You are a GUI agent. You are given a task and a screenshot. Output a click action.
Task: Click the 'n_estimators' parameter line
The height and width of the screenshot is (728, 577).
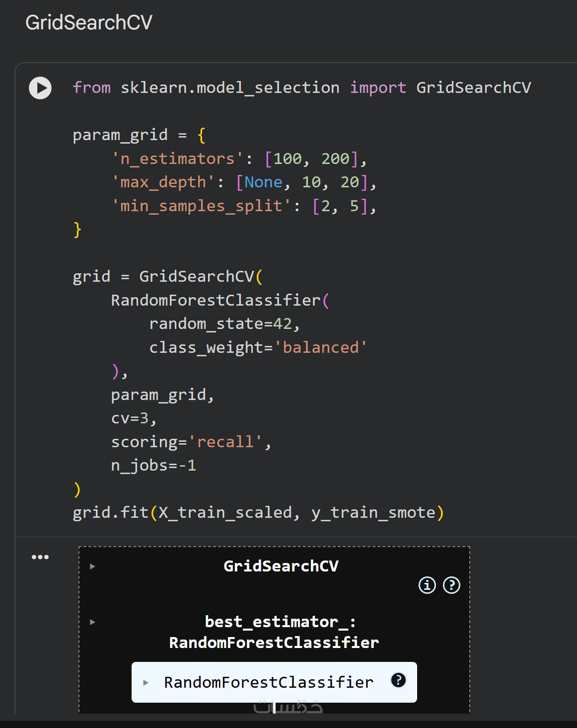(239, 159)
